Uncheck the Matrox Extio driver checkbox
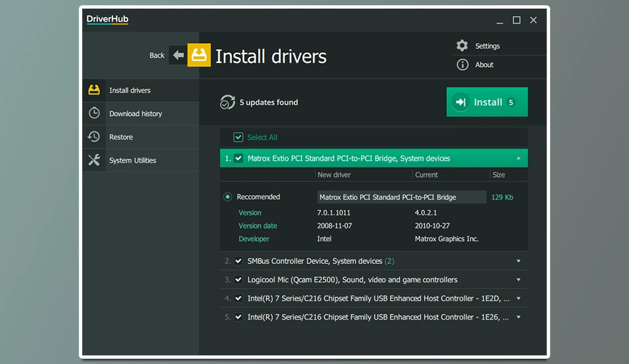The height and width of the screenshot is (364, 629). tap(238, 158)
